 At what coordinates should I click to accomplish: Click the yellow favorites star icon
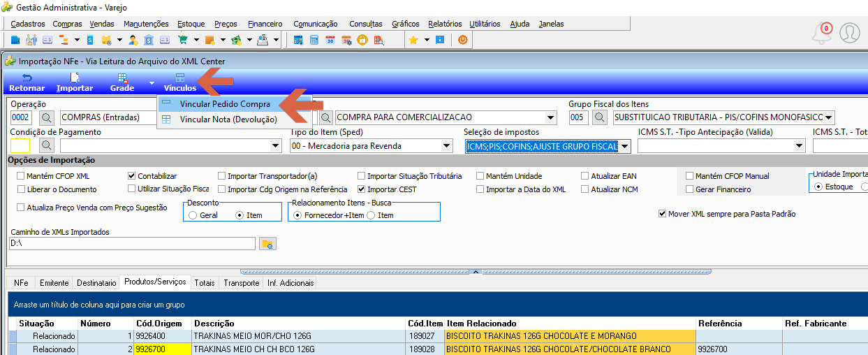413,40
